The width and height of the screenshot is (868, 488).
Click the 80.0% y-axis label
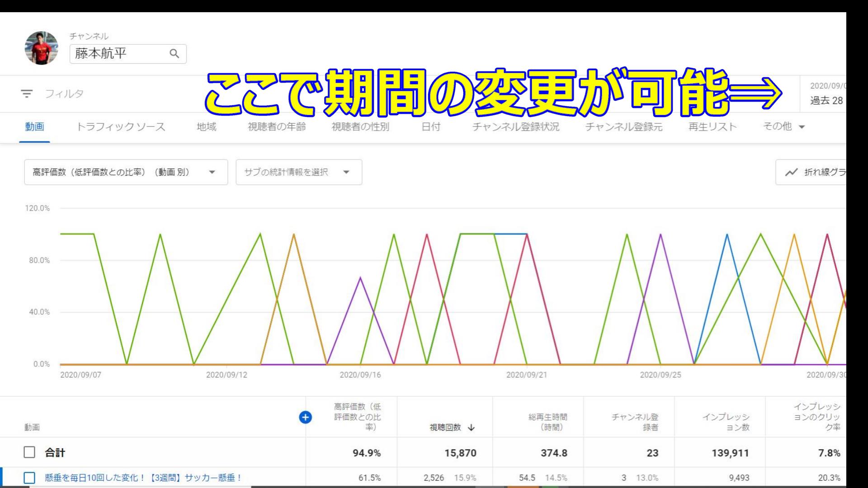click(39, 260)
